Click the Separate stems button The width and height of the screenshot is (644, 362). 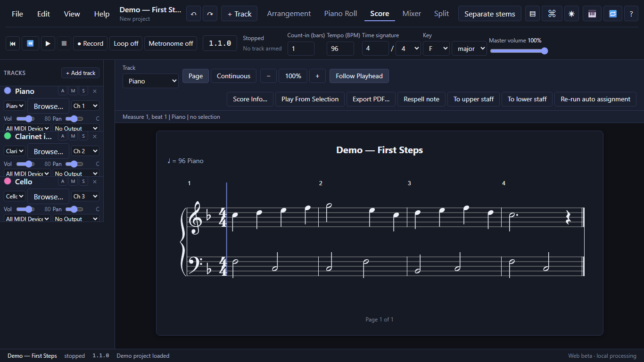point(490,14)
